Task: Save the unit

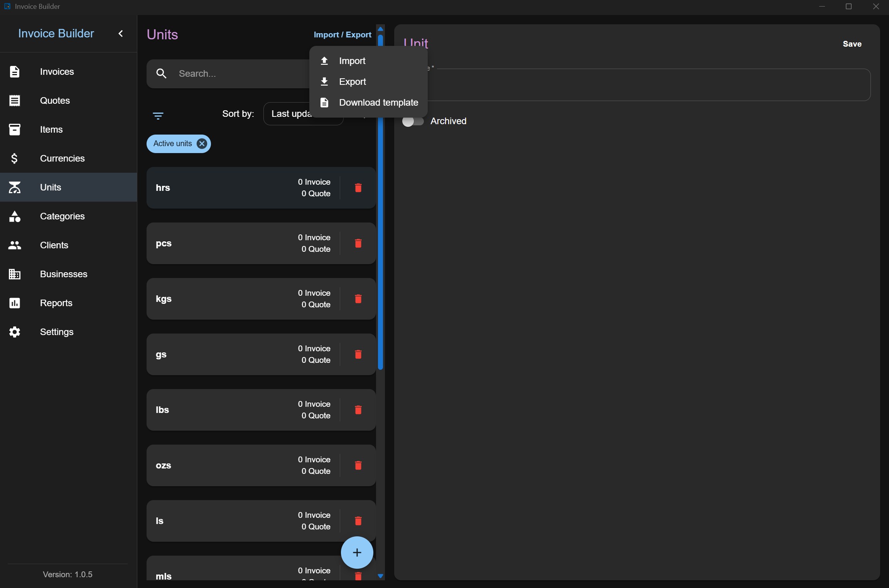Action: 852,44
